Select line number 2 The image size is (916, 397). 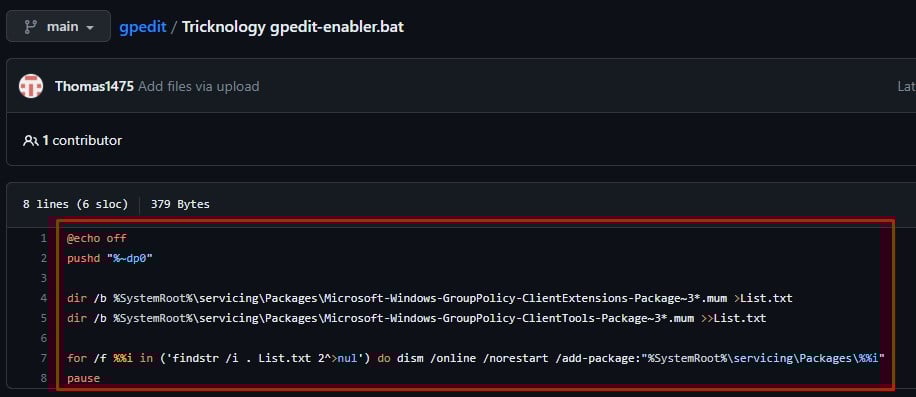pos(43,258)
